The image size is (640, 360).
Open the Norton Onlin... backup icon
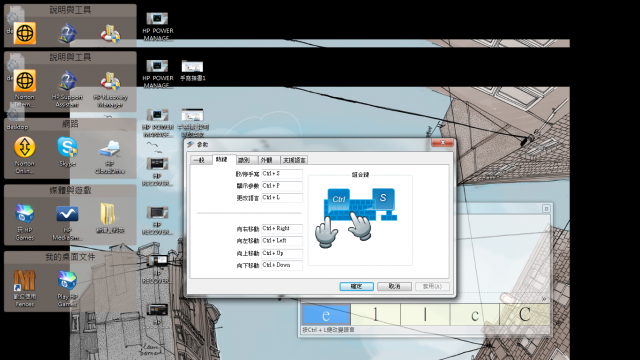point(24,155)
